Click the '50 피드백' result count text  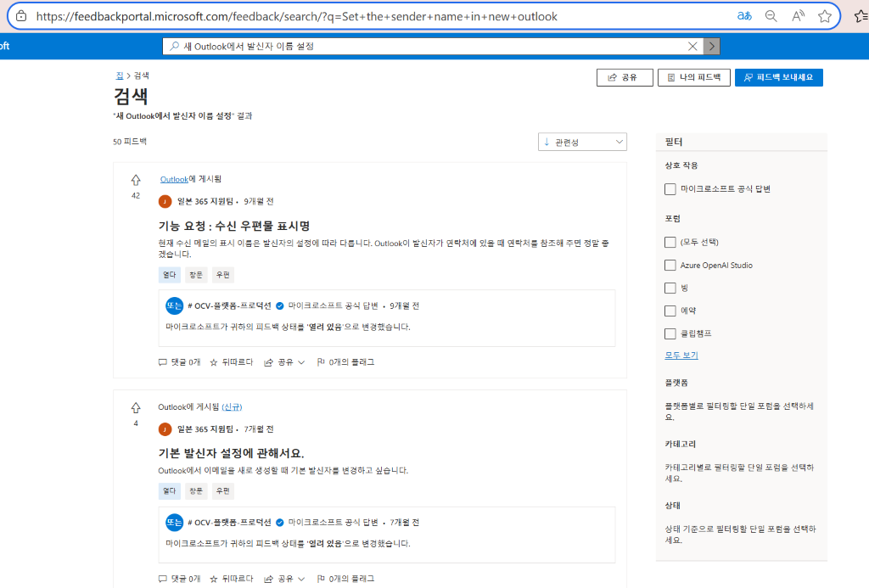pos(130,142)
